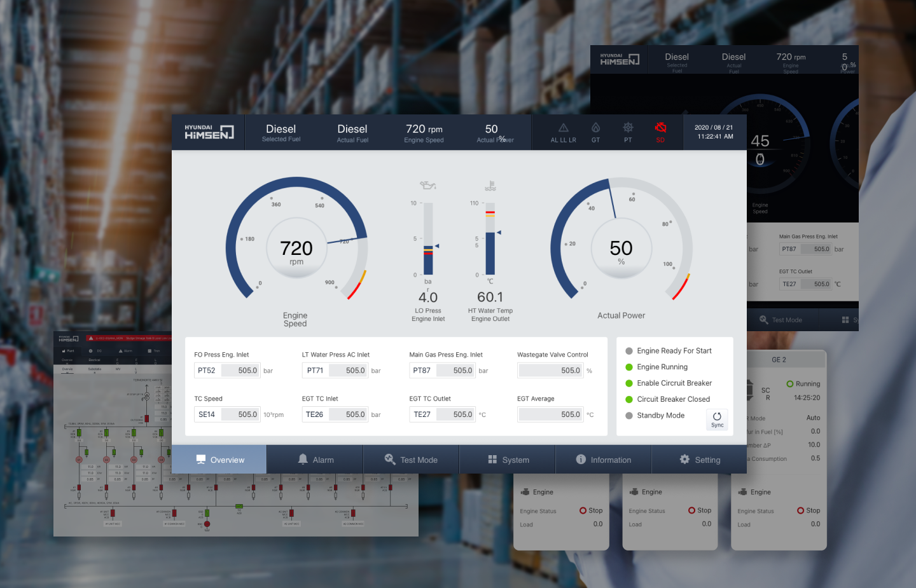This screenshot has height=588, width=916.
Task: Go to the System tab
Action: 508,460
